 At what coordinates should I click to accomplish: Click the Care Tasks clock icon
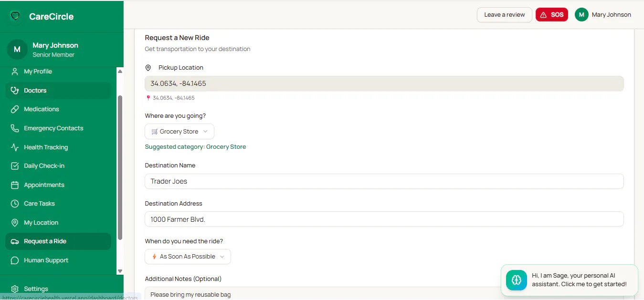[15, 204]
